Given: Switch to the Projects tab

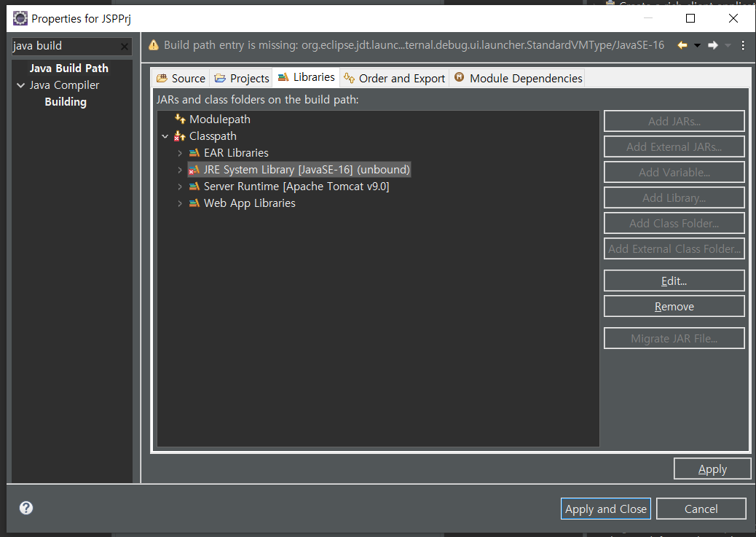Looking at the screenshot, I should (242, 78).
